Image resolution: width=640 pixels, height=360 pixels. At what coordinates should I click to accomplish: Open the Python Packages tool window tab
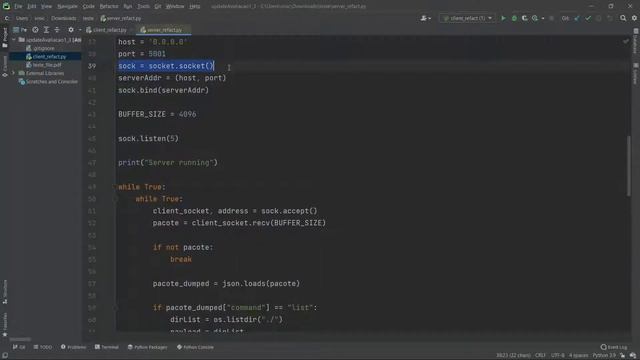click(147, 347)
